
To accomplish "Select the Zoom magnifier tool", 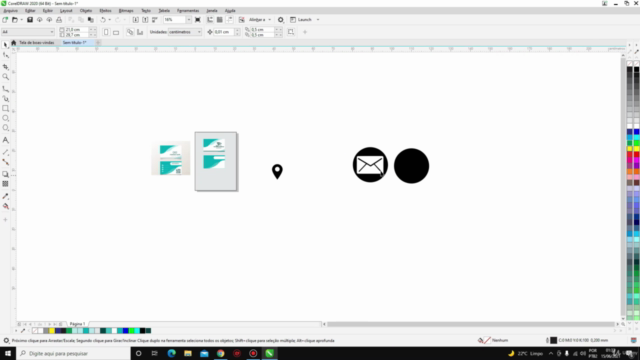I will point(5,77).
